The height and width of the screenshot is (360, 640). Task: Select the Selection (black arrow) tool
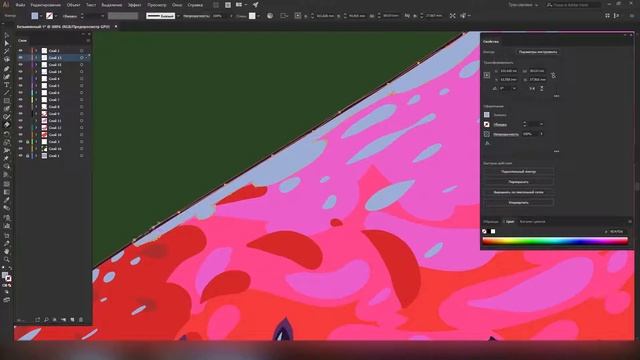point(7,36)
